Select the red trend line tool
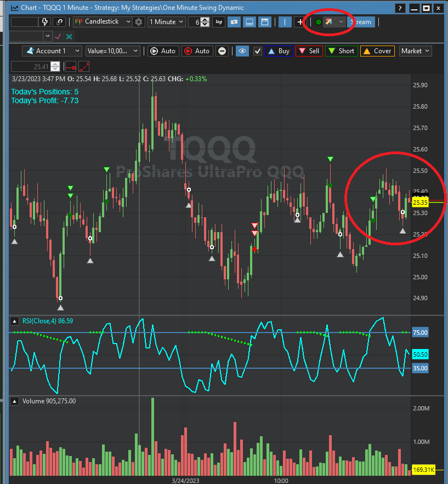 (84, 66)
